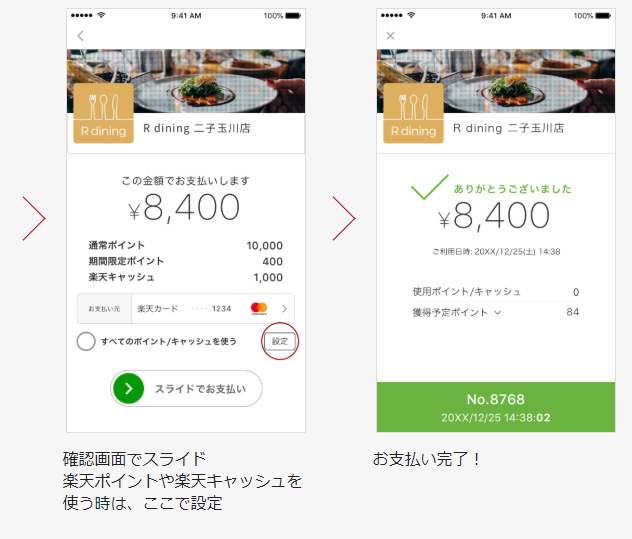Click the Mastercard icon in the payment source row
Screen dimensions: 632x539
pos(259,308)
